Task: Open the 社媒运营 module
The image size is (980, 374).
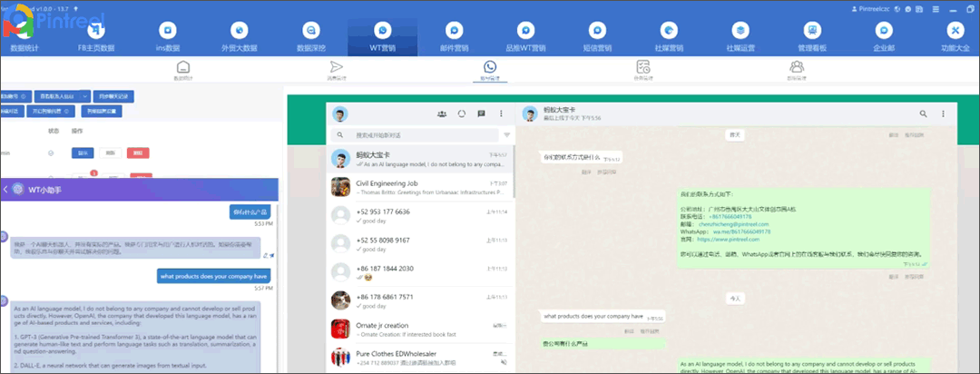Action: [740, 37]
